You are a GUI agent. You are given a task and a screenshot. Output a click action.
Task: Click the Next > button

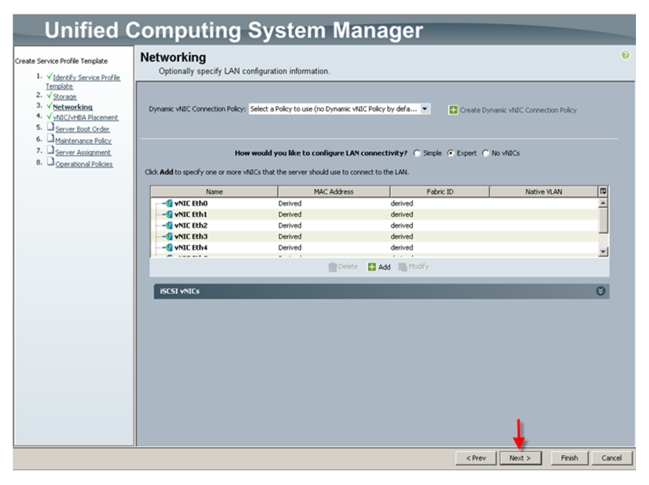[520, 458]
